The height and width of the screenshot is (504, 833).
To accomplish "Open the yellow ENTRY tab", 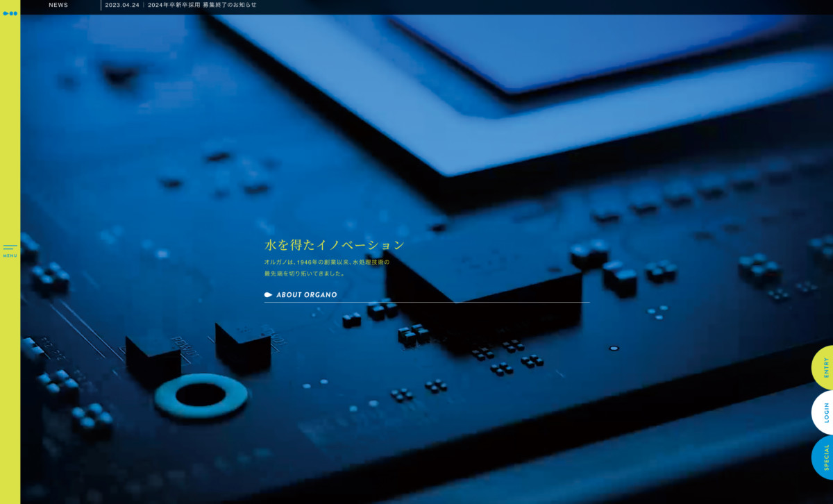I will tap(823, 368).
